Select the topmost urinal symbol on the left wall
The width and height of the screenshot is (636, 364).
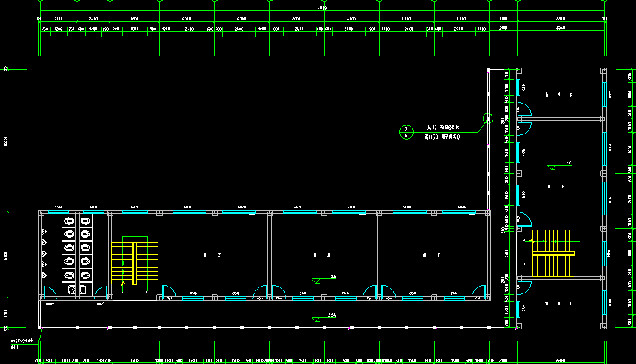(44, 232)
